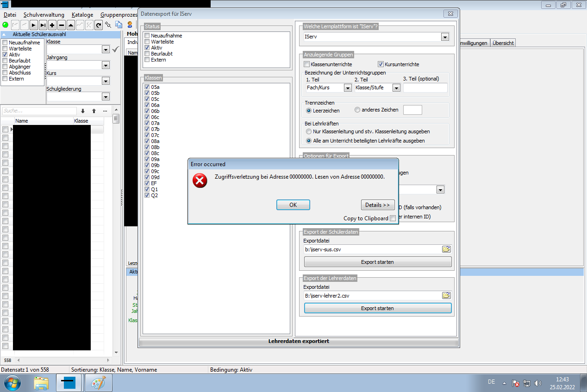Screen dimensions: 587x392
Task: Open the Schulgliederung dropdown
Action: pyautogui.click(x=106, y=97)
